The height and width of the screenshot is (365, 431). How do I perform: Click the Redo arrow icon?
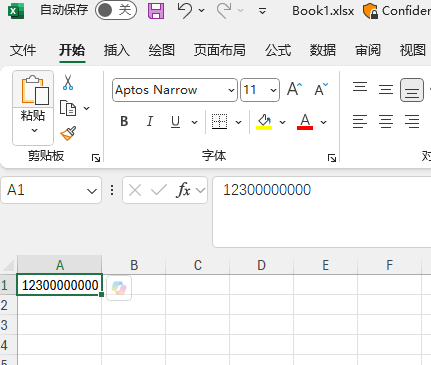click(x=224, y=11)
